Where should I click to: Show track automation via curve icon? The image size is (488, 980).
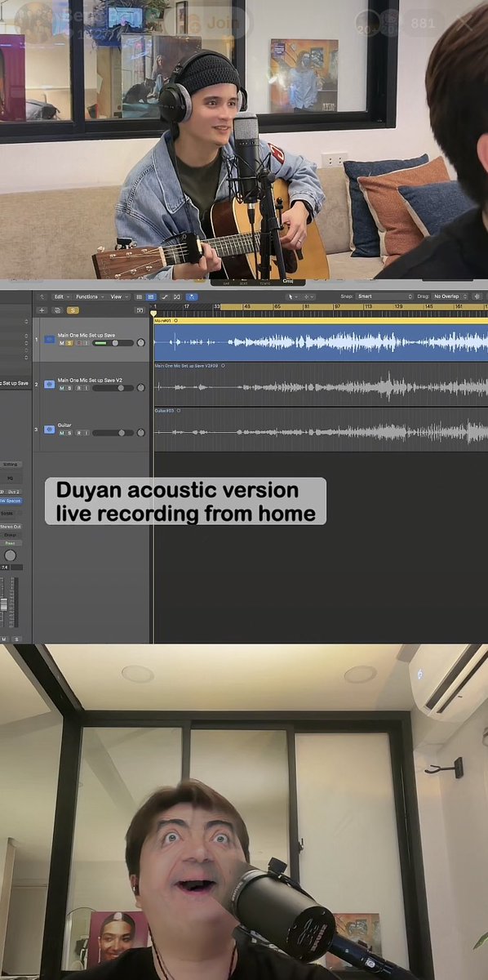pyautogui.click(x=165, y=296)
